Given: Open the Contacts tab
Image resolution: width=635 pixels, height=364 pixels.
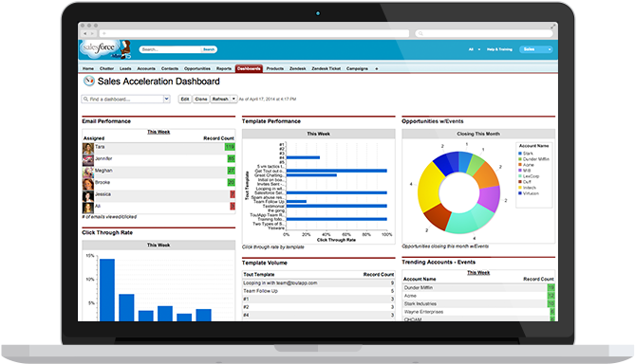Looking at the screenshot, I should click(170, 69).
